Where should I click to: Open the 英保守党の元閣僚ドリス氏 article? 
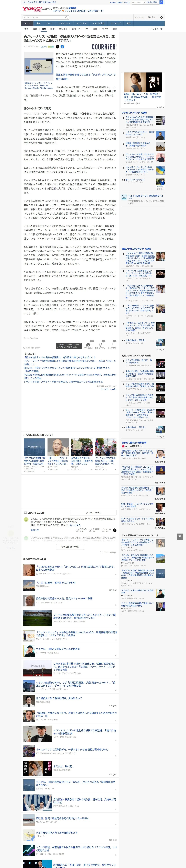[64, 598]
